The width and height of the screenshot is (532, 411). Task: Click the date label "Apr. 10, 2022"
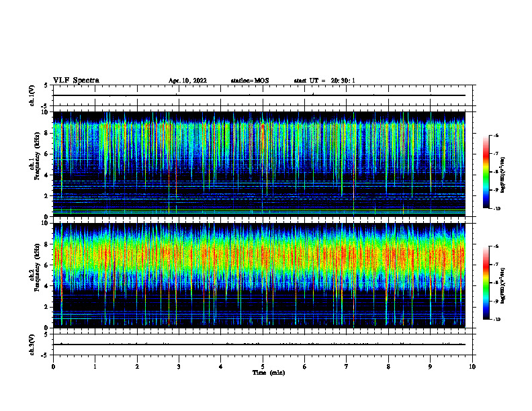tap(187, 81)
